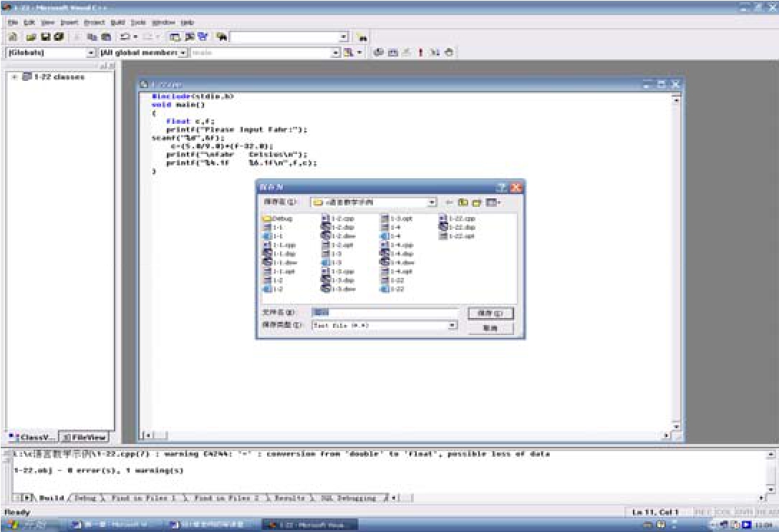
Task: Open the View Menu icon in save dialog
Action: 493,202
